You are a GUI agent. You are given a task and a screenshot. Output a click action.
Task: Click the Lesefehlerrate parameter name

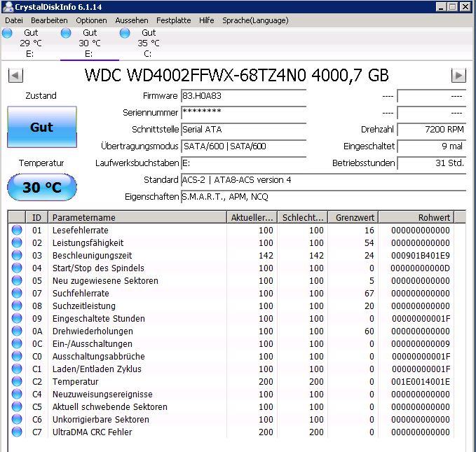coord(80,230)
